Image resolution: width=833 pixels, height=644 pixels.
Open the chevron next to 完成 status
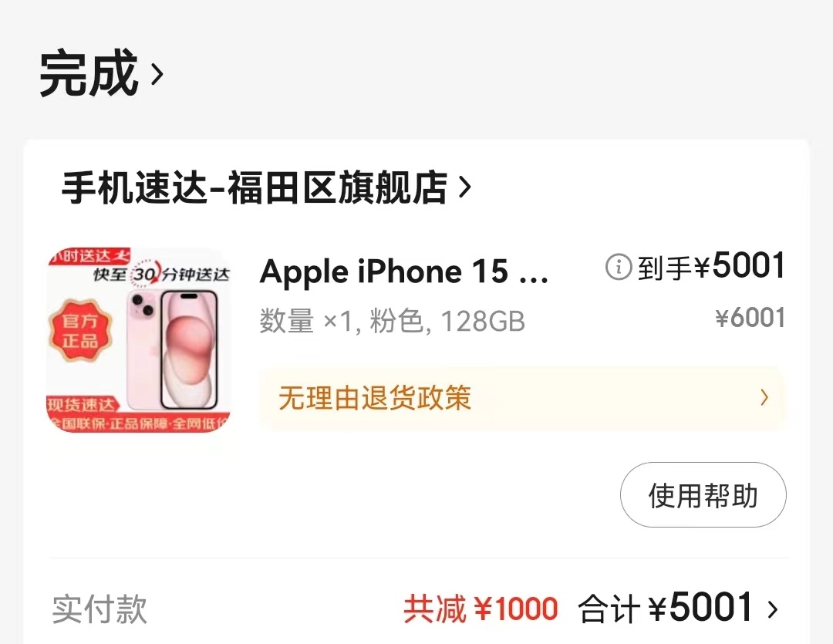157,74
